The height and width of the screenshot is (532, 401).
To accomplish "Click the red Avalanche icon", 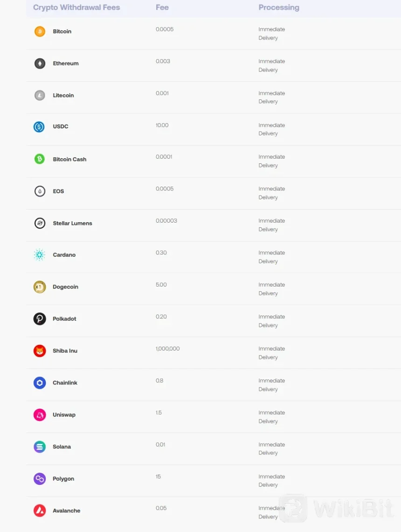I will (x=40, y=511).
